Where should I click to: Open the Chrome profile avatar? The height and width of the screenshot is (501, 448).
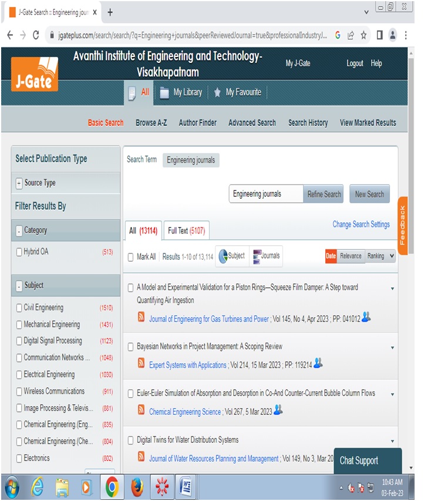pos(393,35)
